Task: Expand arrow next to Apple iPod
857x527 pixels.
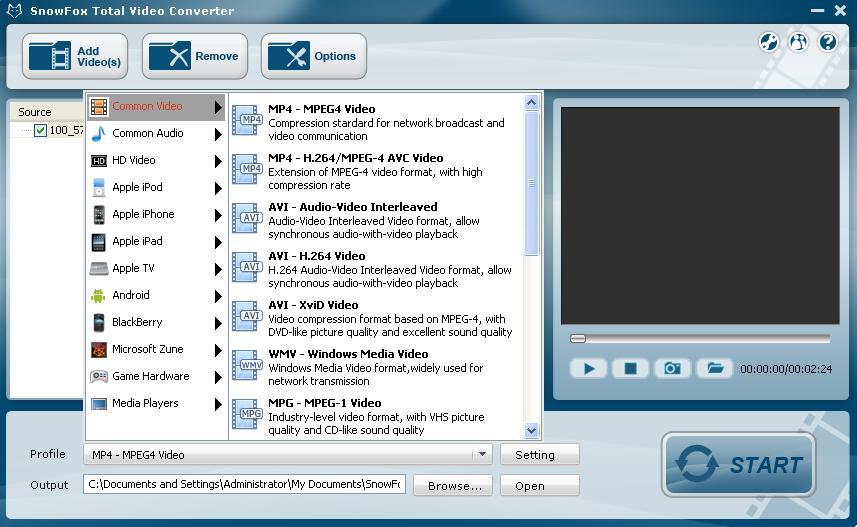Action: tap(218, 188)
